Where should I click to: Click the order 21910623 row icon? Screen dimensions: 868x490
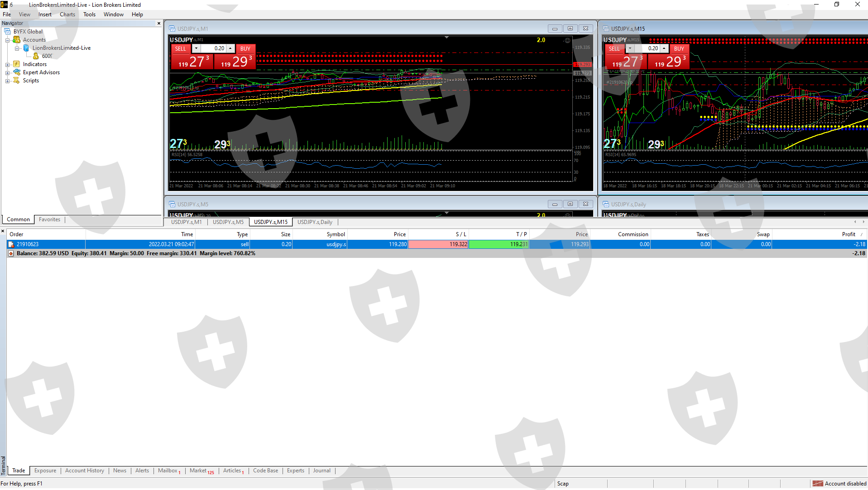(x=11, y=244)
